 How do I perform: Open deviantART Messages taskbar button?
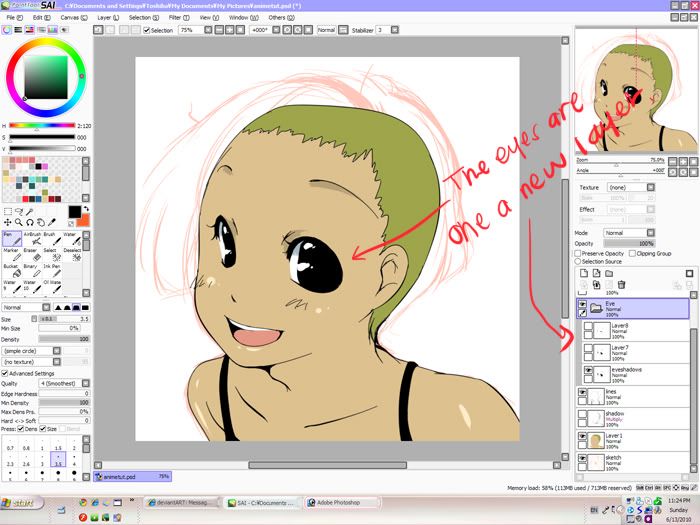pos(182,503)
